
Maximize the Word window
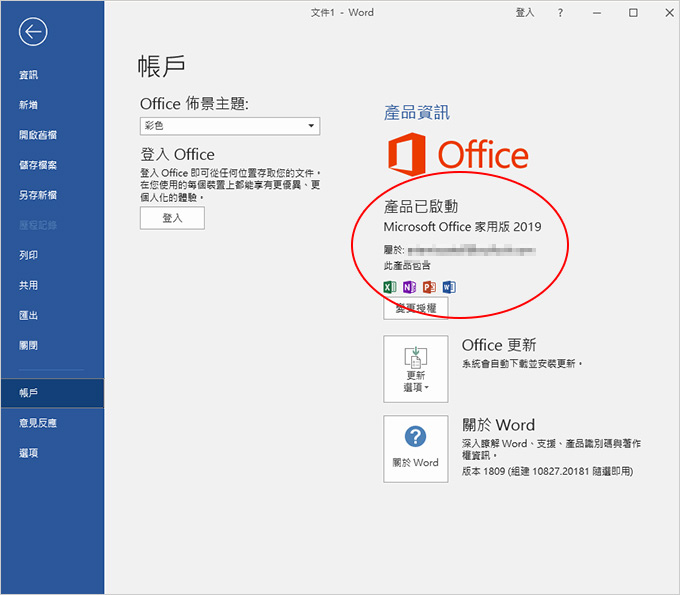click(634, 13)
